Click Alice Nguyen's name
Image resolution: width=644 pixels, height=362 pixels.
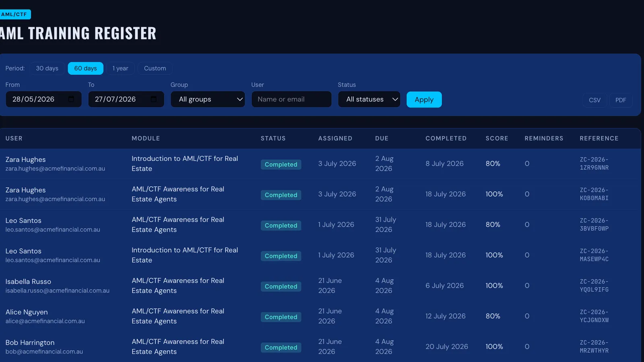point(27,312)
